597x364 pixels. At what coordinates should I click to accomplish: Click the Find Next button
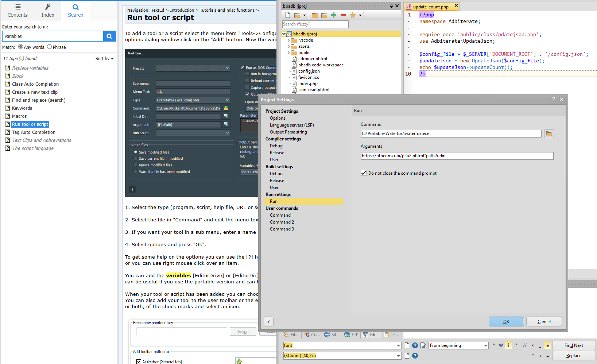click(574, 345)
